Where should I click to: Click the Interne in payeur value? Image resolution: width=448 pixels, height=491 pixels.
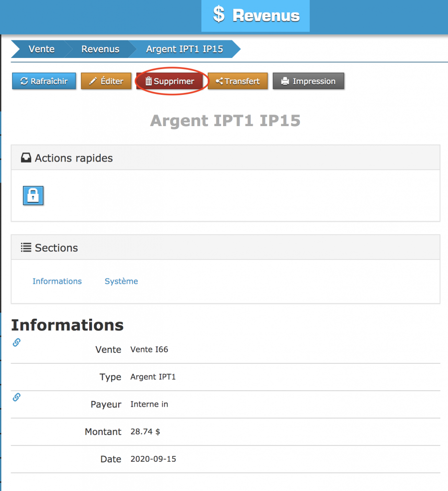pyautogui.click(x=149, y=404)
